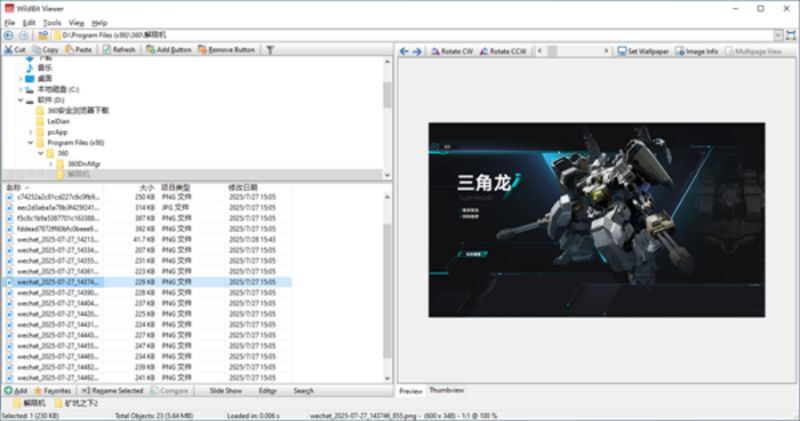Image resolution: width=800 pixels, height=421 pixels.
Task: Select the 241 KB wechat PNG file
Action: (x=148, y=378)
